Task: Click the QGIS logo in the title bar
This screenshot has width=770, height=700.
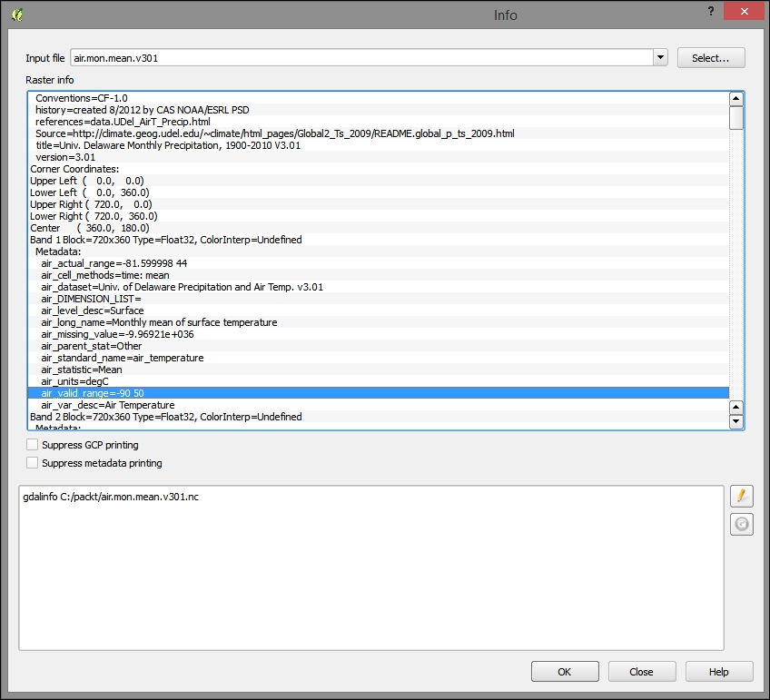Action: coord(16,14)
